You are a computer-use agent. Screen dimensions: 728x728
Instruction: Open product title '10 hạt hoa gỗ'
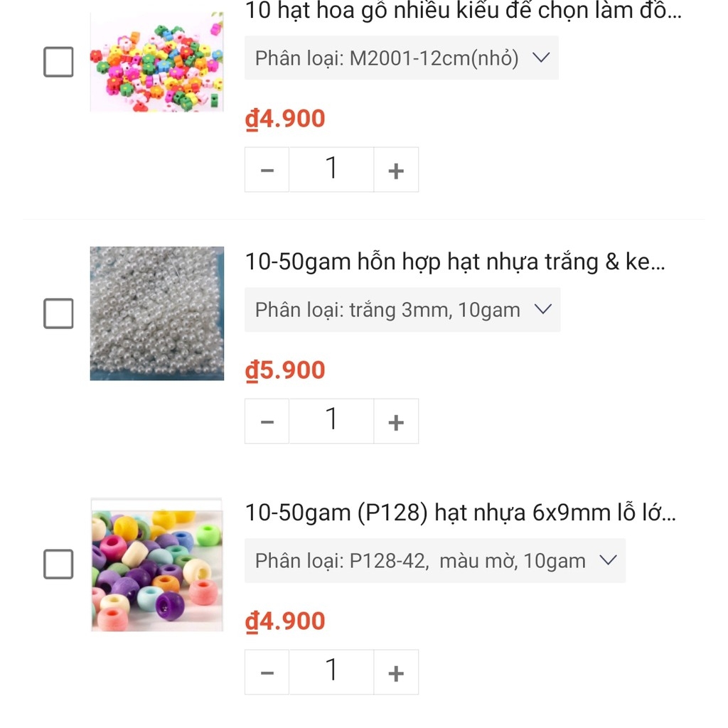pyautogui.click(x=463, y=11)
